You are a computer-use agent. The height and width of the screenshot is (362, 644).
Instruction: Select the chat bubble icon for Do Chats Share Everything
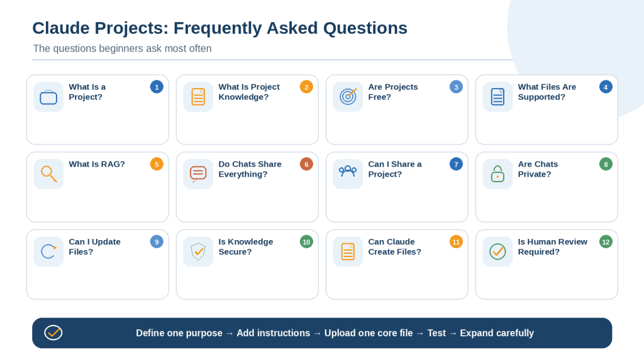click(x=198, y=174)
